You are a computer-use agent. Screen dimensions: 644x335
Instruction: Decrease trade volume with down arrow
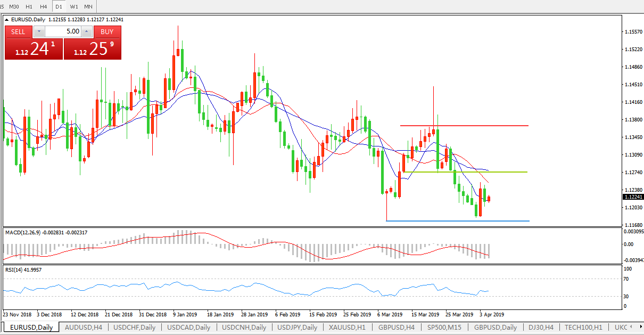[38, 31]
